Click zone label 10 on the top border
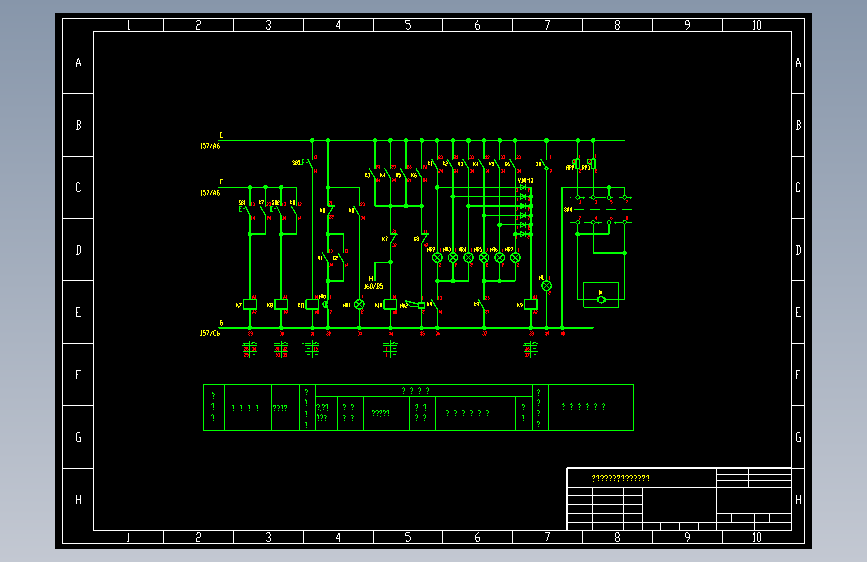 [x=757, y=25]
